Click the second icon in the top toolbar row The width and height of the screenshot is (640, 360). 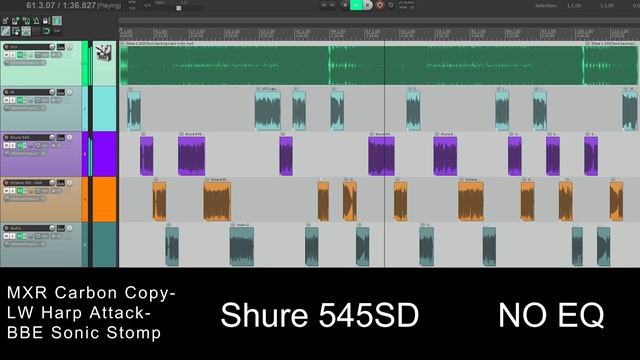(x=15, y=21)
